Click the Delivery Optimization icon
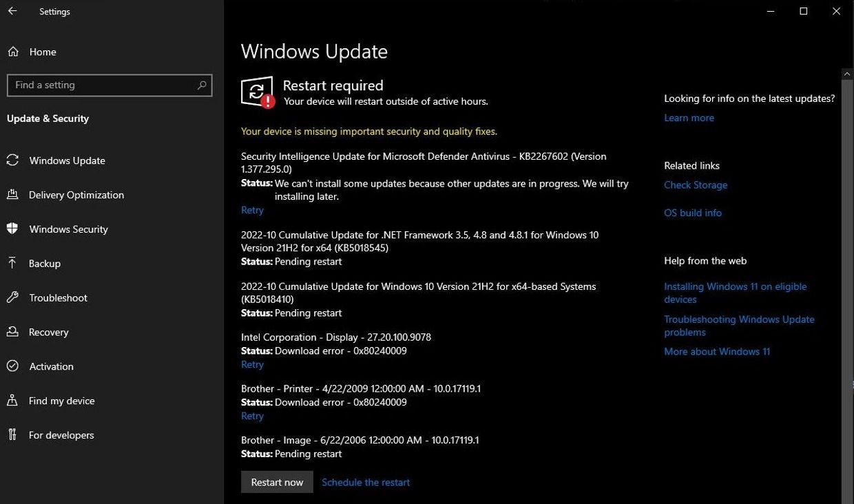Image resolution: width=854 pixels, height=504 pixels. (12, 195)
